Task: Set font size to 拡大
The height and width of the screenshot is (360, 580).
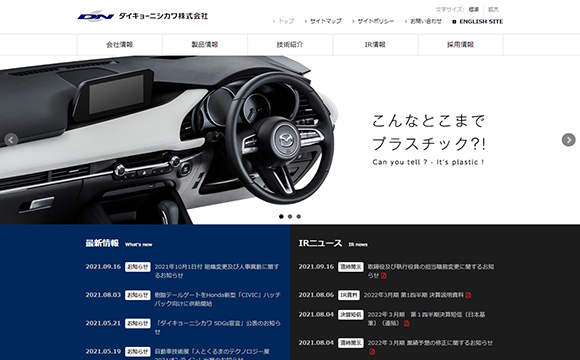Action: click(x=493, y=10)
